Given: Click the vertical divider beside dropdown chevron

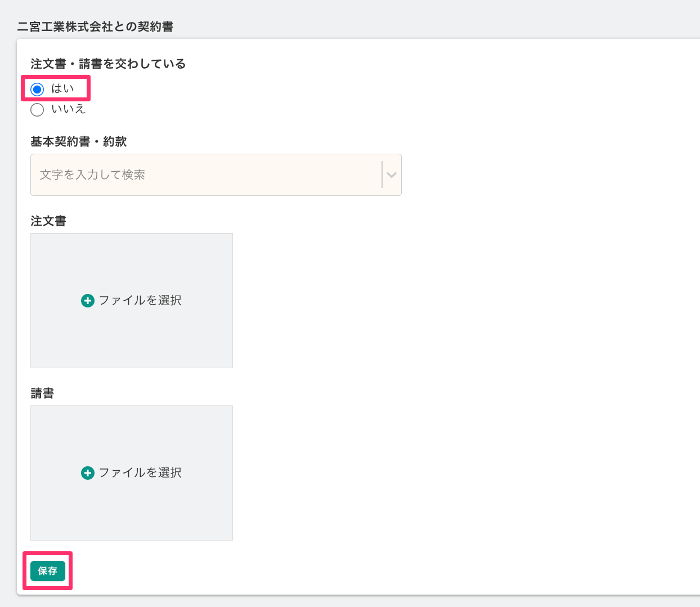Looking at the screenshot, I should (382, 175).
